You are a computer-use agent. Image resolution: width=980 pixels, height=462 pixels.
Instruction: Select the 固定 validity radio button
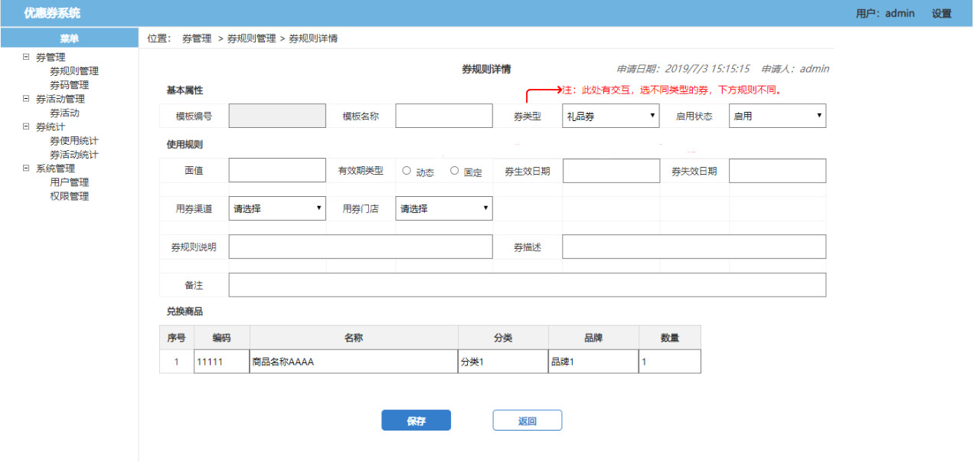(454, 171)
